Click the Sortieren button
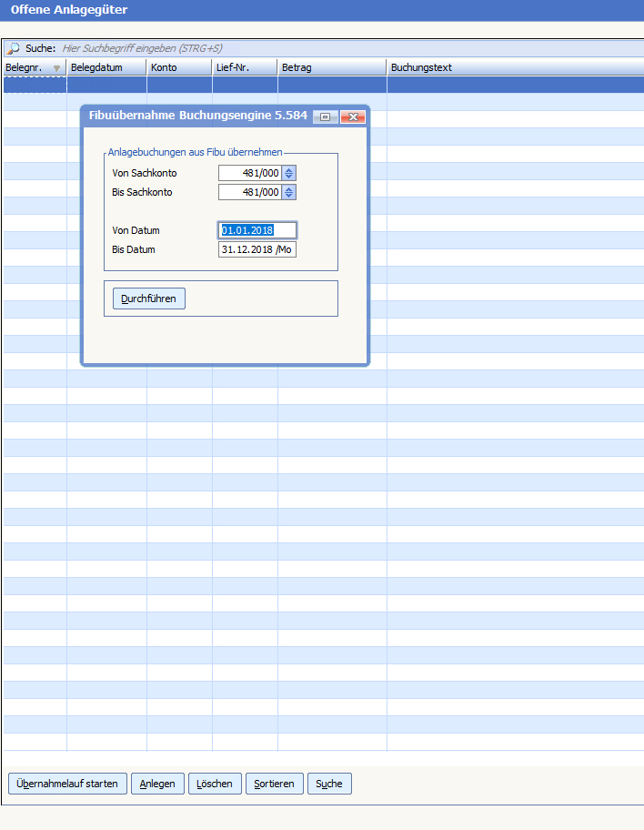Screen dimensions: 644x830 click(x=274, y=784)
